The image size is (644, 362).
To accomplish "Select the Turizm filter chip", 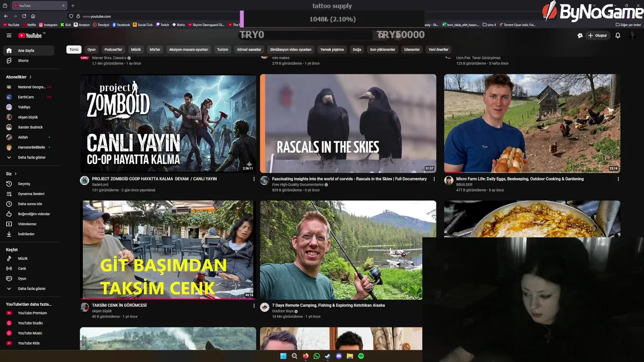I will click(x=222, y=50).
